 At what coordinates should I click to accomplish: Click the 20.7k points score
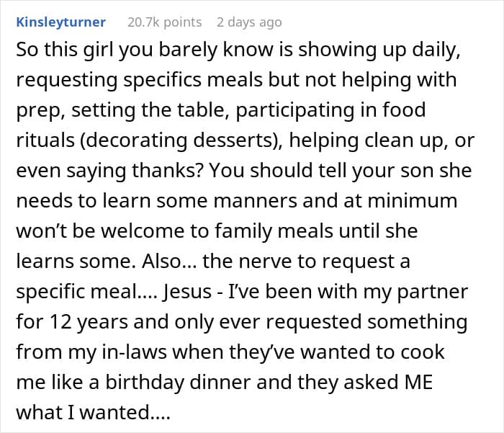coord(164,22)
